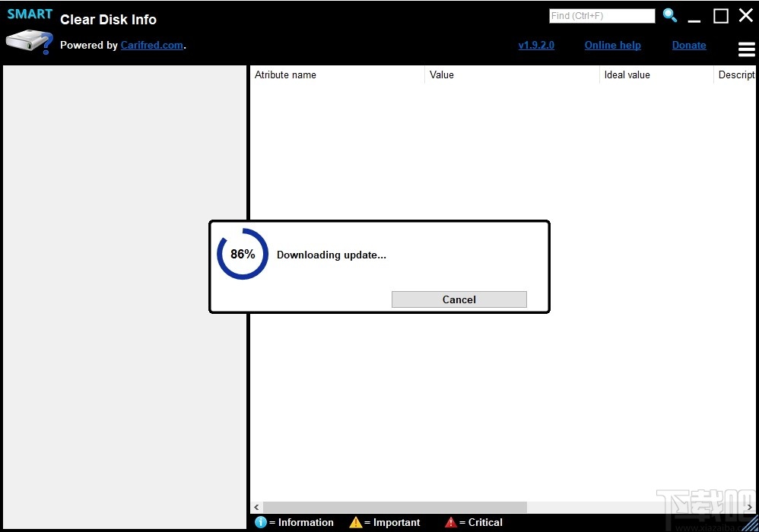
Task: Click the Value column header
Action: click(x=512, y=75)
